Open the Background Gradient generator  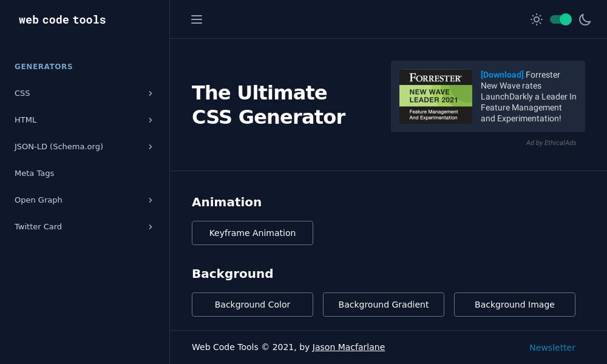[384, 305]
